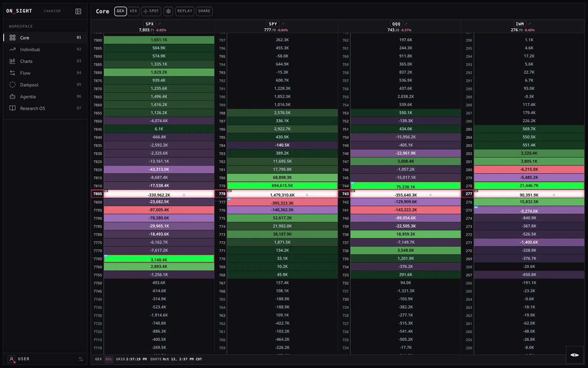588x368 pixels.
Task: Click the REPLAY button
Action: (x=185, y=11)
